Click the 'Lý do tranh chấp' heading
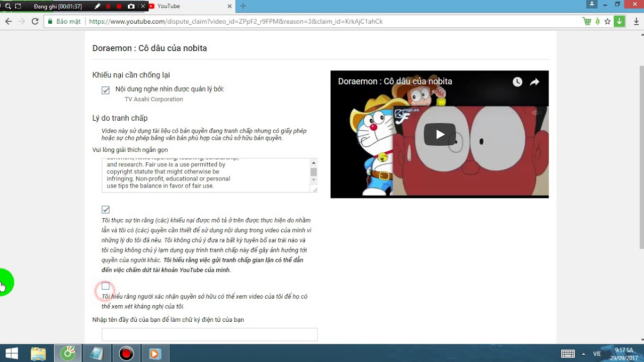The image size is (644, 362). point(120,118)
